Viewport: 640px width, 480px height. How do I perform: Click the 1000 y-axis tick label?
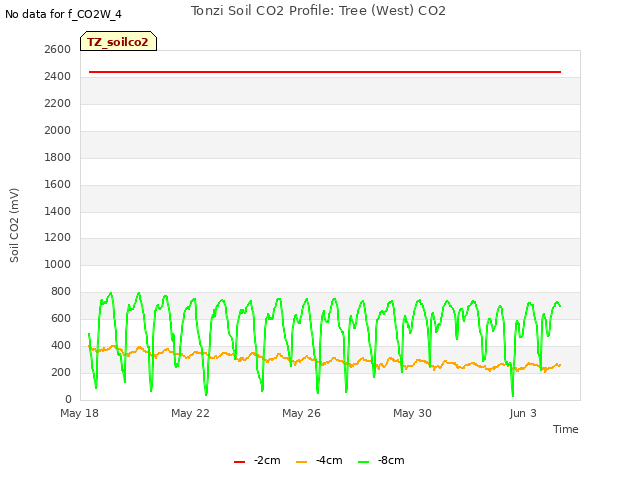click(x=58, y=264)
